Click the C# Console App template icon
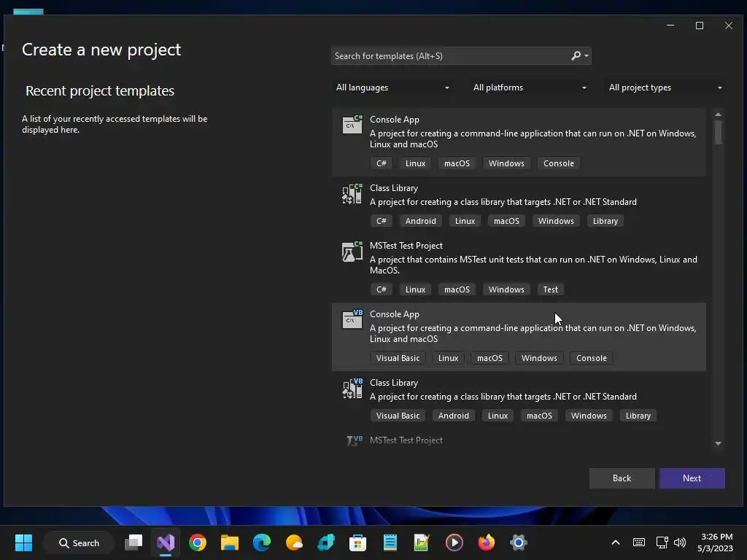 pyautogui.click(x=352, y=124)
